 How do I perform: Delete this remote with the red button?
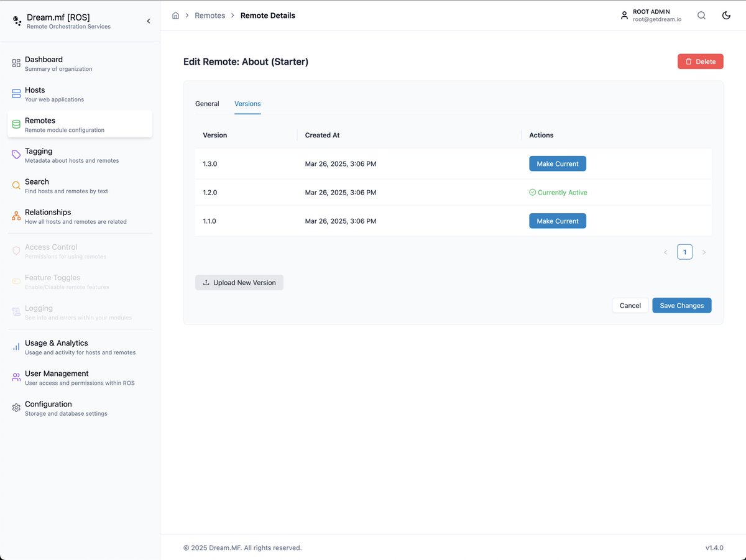pyautogui.click(x=701, y=62)
